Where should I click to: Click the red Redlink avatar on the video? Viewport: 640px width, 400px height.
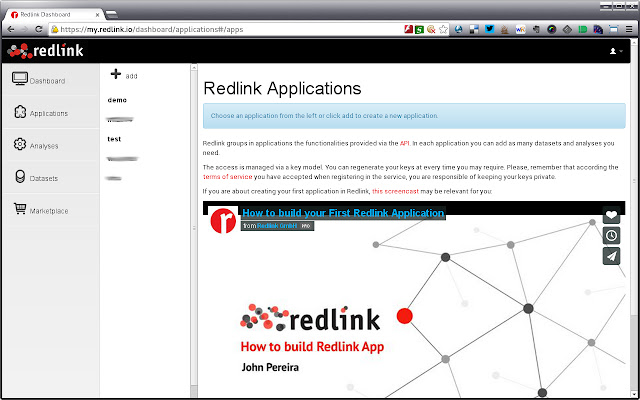point(223,220)
